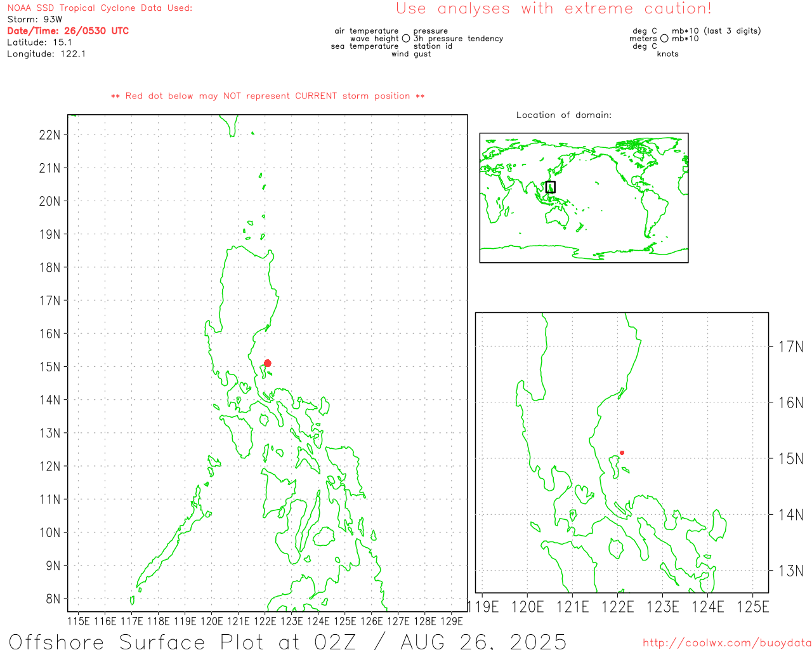Select the 'Storm: 93W' line

coord(35,20)
